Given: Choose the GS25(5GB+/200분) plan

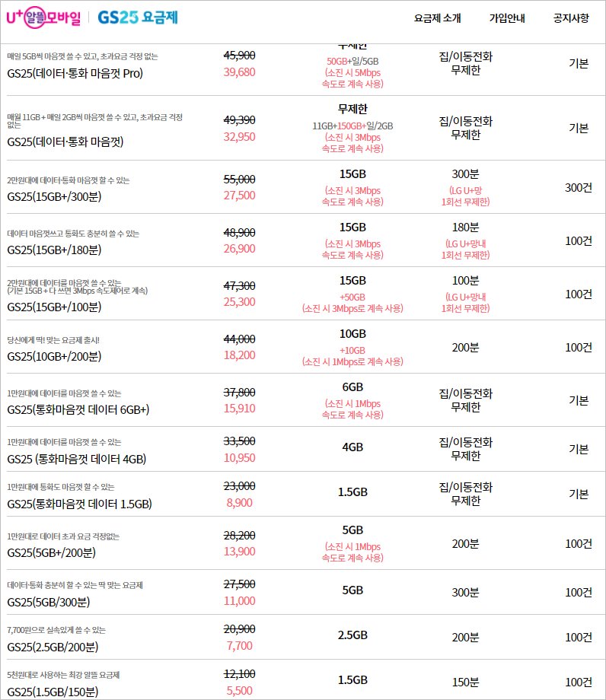Looking at the screenshot, I should [51, 552].
